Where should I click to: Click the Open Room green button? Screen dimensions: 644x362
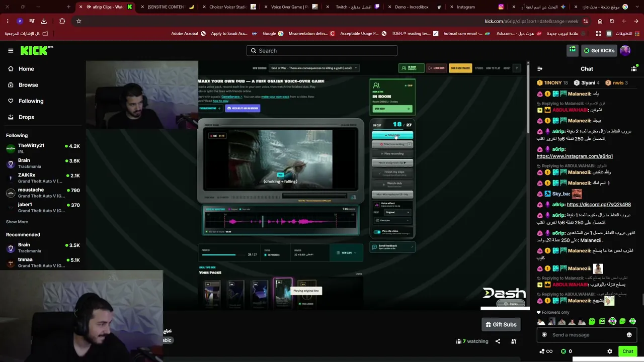click(x=392, y=109)
